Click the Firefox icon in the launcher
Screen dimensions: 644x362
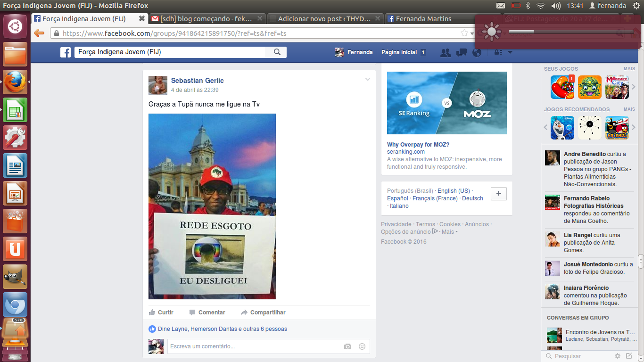(x=15, y=82)
